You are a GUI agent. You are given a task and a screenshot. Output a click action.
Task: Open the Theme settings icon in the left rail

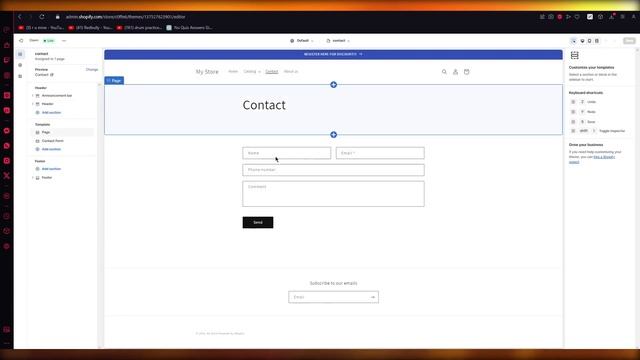point(20,65)
